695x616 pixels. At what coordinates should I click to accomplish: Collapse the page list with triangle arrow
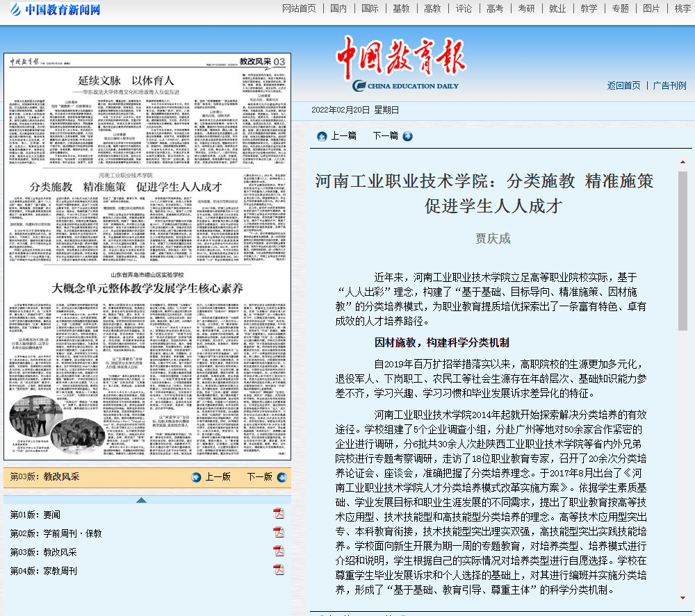(x=141, y=500)
